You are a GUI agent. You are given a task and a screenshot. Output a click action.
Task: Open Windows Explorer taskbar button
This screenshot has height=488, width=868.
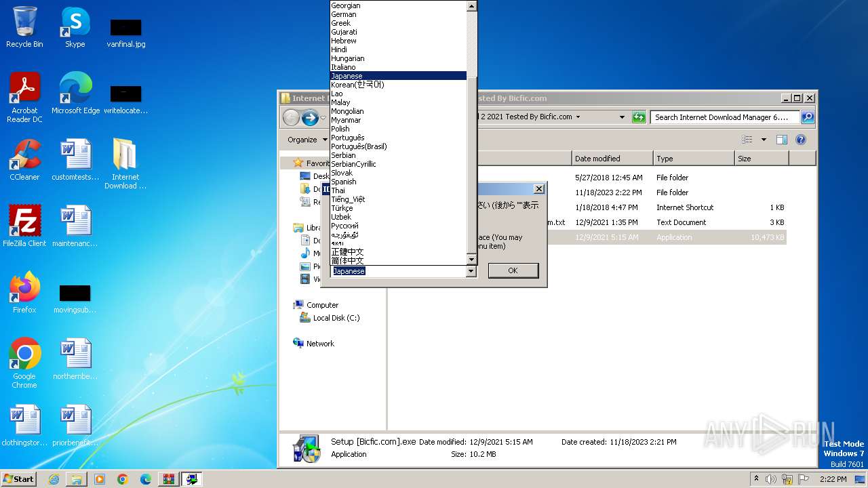tap(77, 479)
